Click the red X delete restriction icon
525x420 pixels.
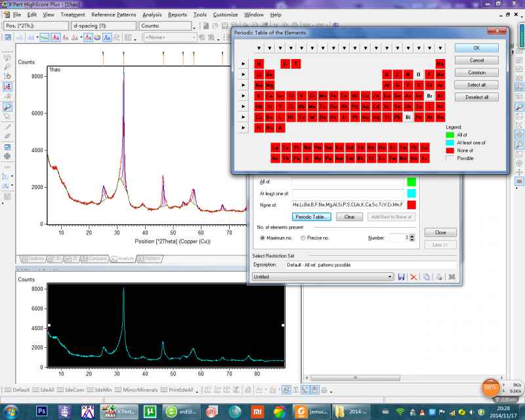click(x=413, y=277)
